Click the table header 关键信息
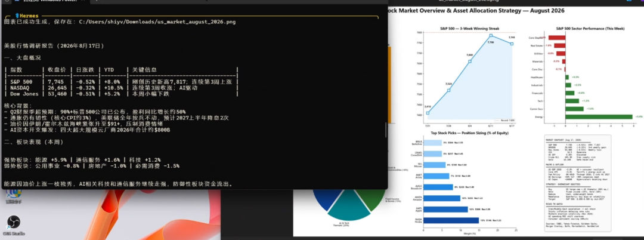644x240 pixels. [x=144, y=70]
